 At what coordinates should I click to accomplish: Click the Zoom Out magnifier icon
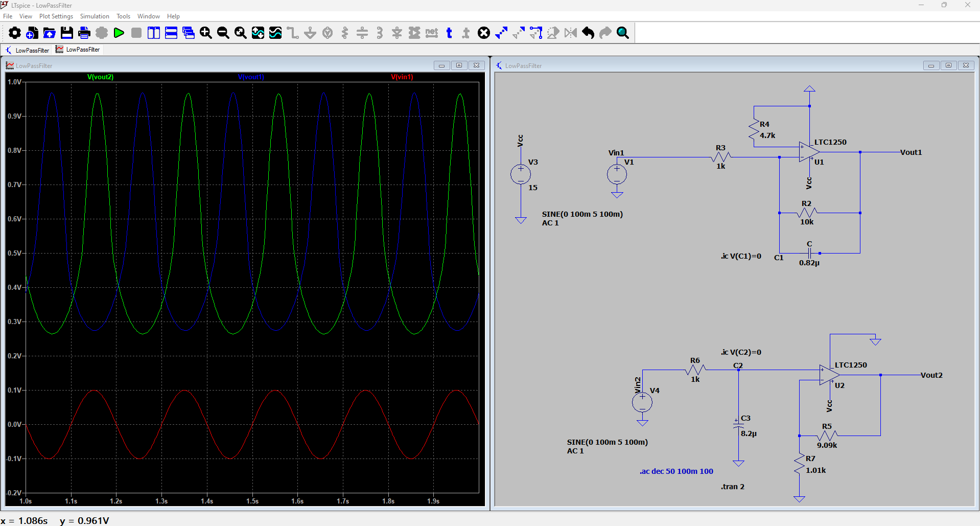(223, 33)
